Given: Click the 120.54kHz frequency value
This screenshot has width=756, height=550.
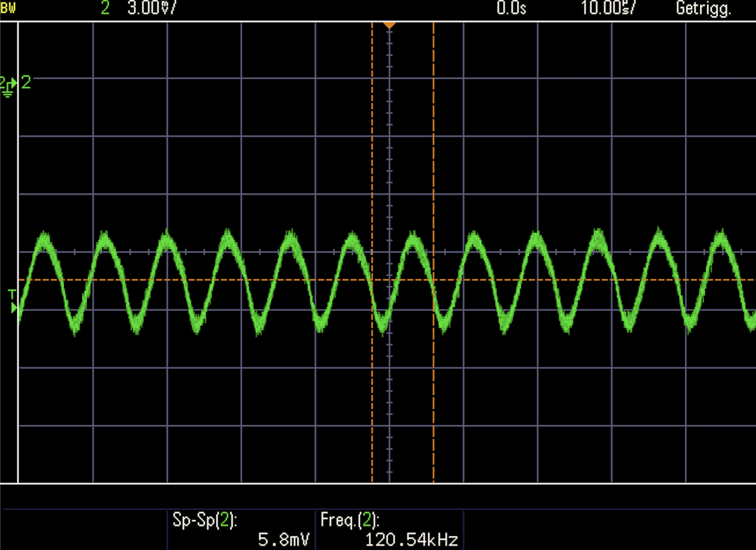Looking at the screenshot, I should (411, 539).
